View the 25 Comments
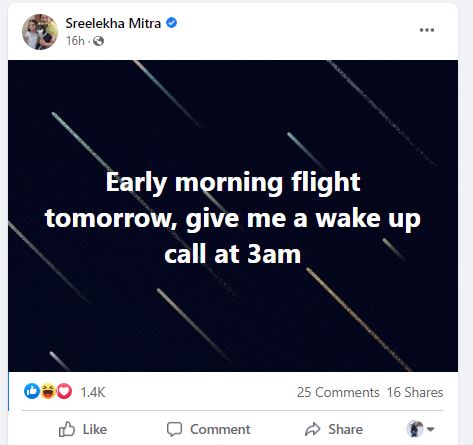This screenshot has width=473, height=445. [338, 392]
